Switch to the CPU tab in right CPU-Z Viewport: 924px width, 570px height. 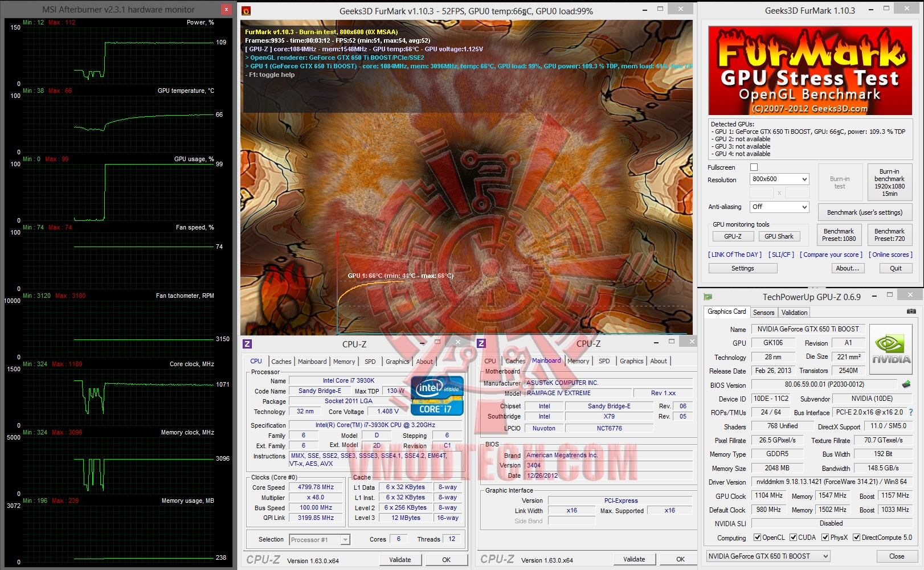click(x=490, y=361)
